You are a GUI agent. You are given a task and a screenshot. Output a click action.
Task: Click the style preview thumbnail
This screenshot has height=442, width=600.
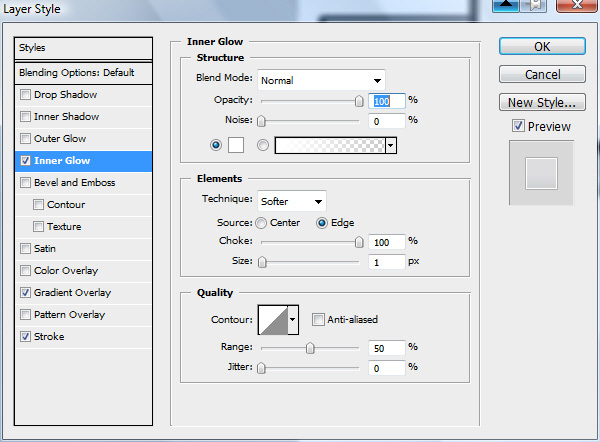coord(541,173)
